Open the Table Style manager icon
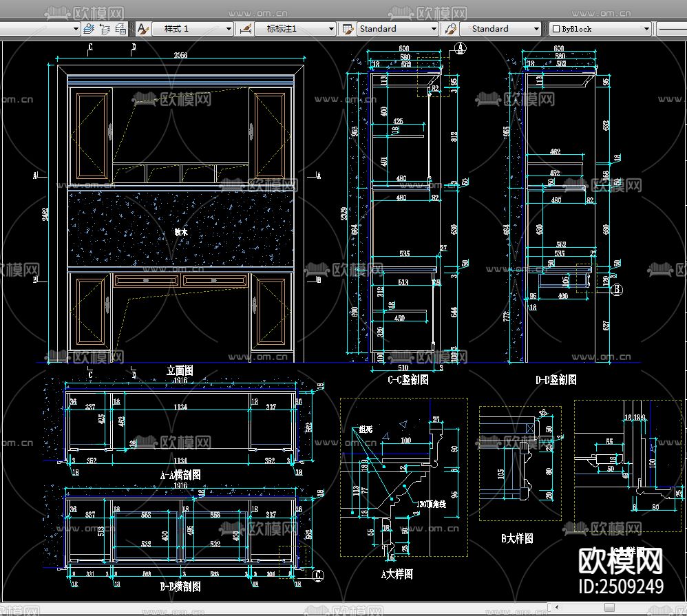This screenshot has width=687, height=616. [x=348, y=29]
